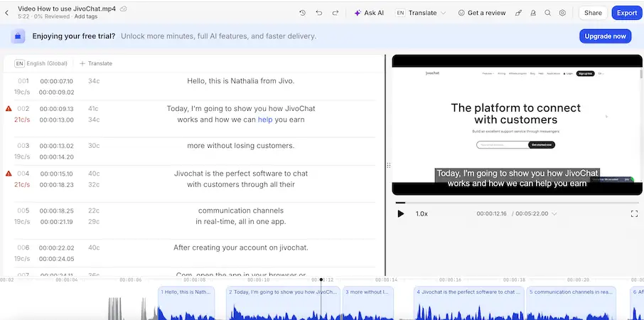Image resolution: width=644 pixels, height=320 pixels.
Task: Click the Share button
Action: [593, 13]
